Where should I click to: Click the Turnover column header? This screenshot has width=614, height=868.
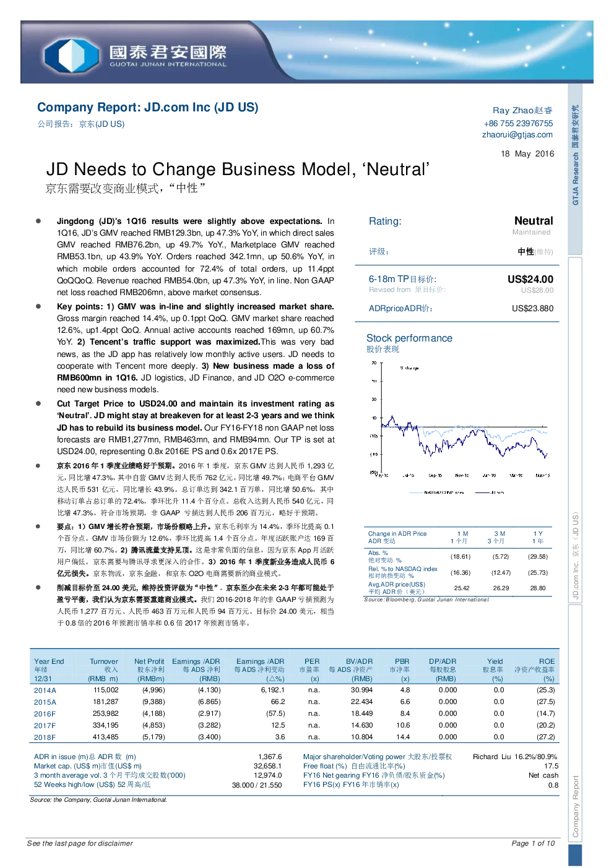point(103,669)
